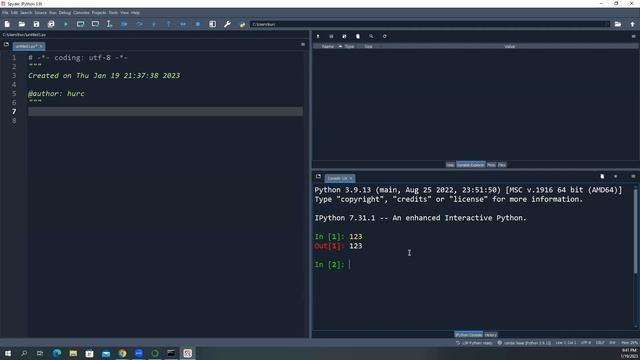The height and width of the screenshot is (360, 640).
Task: Open the Variable Explorer options menu
Action: pyautogui.click(x=633, y=36)
